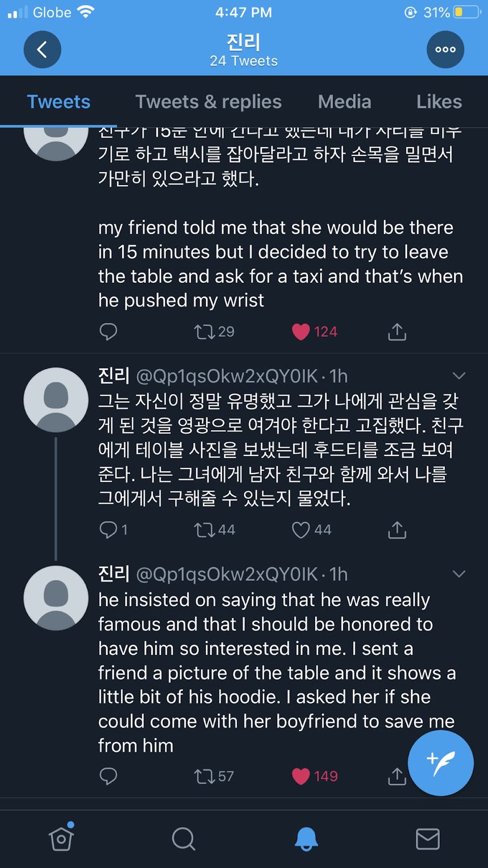Open the Messages envelope icon
Screen dimensions: 488x868
(x=428, y=839)
